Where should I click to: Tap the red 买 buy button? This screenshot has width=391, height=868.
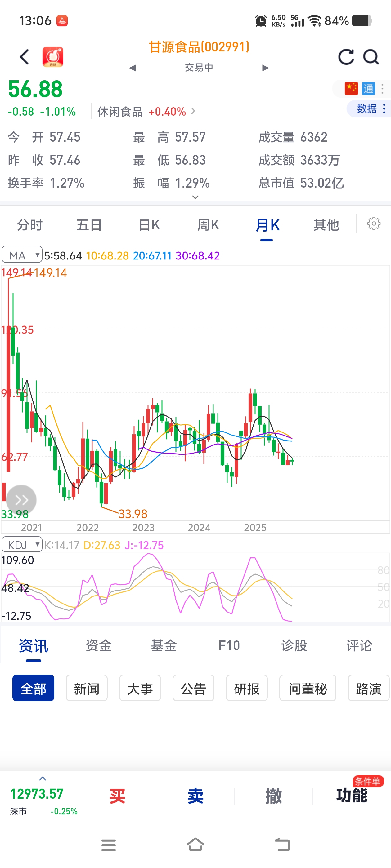click(x=117, y=796)
